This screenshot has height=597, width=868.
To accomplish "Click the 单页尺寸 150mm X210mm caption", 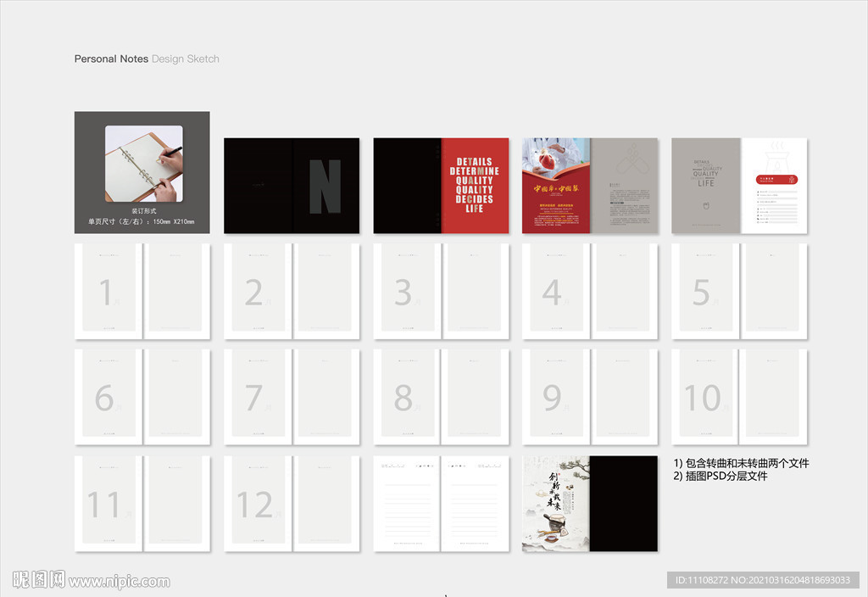I will 142,221.
